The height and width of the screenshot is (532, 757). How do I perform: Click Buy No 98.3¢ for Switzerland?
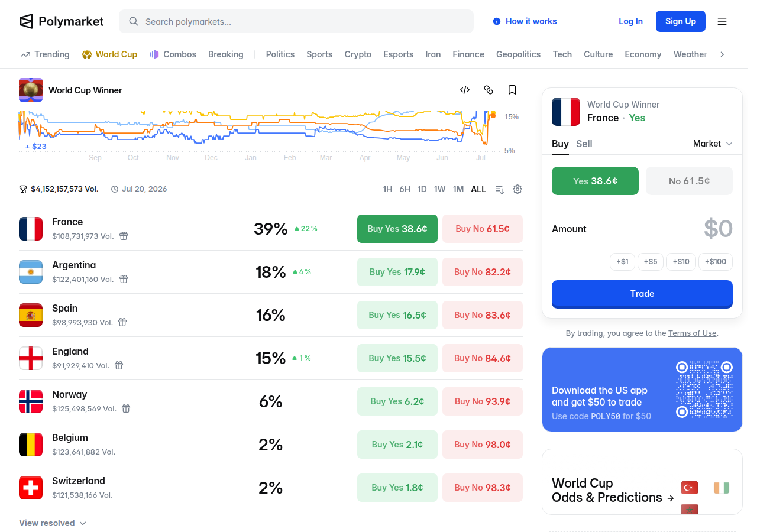coord(483,488)
